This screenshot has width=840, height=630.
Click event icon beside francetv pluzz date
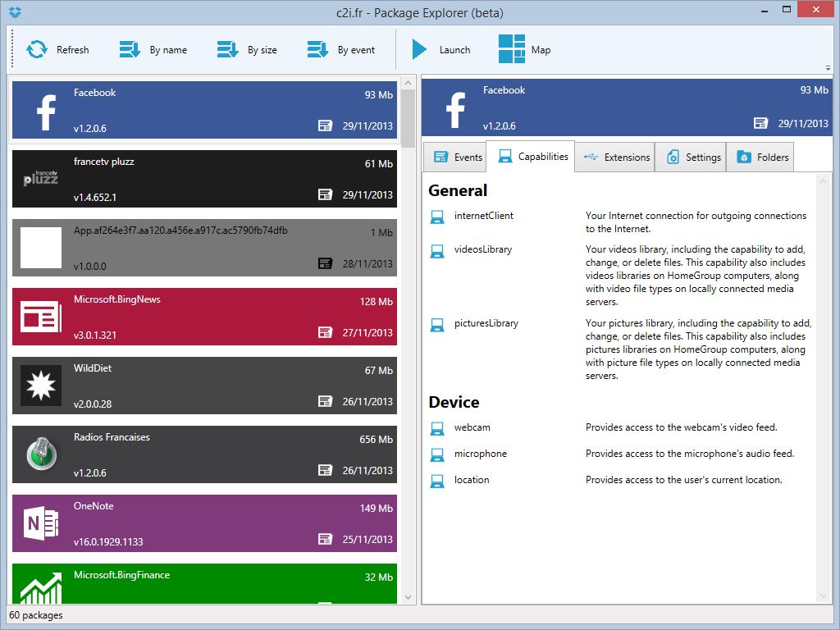[x=325, y=194]
